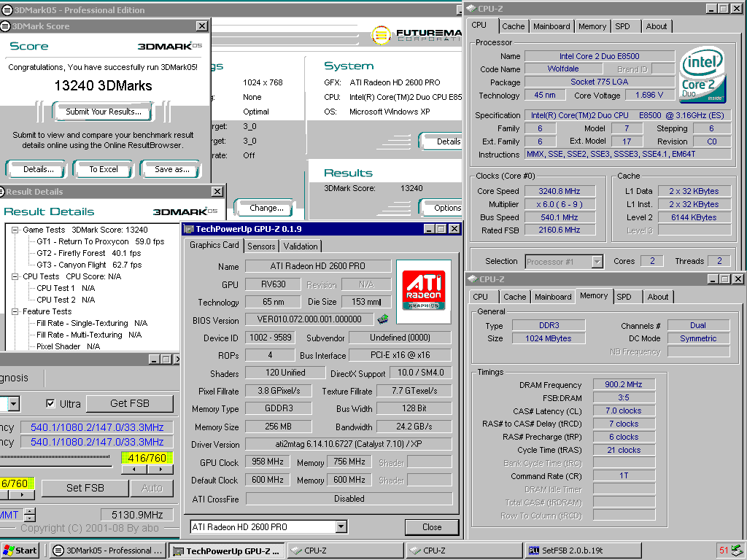Click the Save as... button
The width and height of the screenshot is (747, 560).
point(171,169)
